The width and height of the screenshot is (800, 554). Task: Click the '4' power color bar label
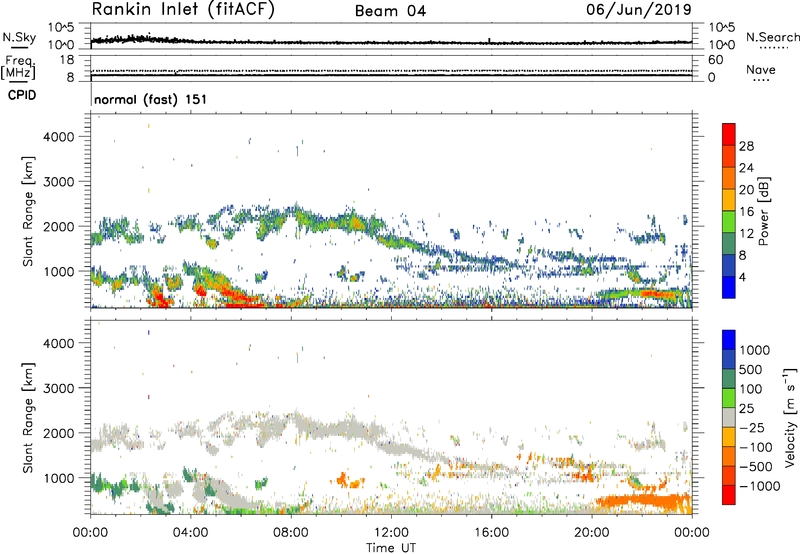click(742, 277)
